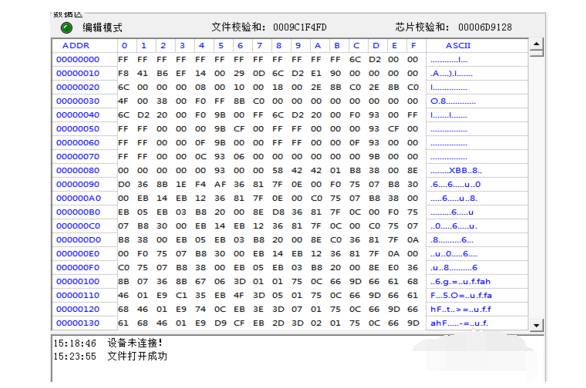This screenshot has height=388, width=586.
Task: Click ASCII text starting with ahF
Action: coord(459,323)
